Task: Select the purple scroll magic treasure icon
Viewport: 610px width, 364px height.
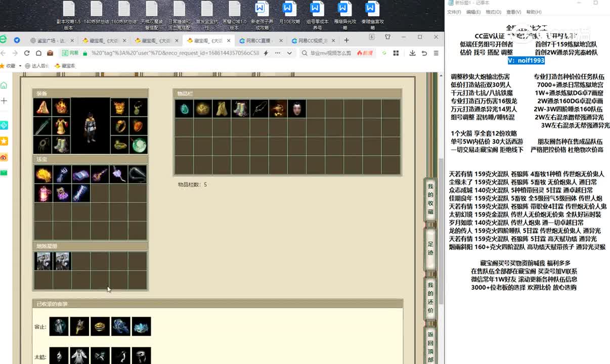Action: pos(80,174)
